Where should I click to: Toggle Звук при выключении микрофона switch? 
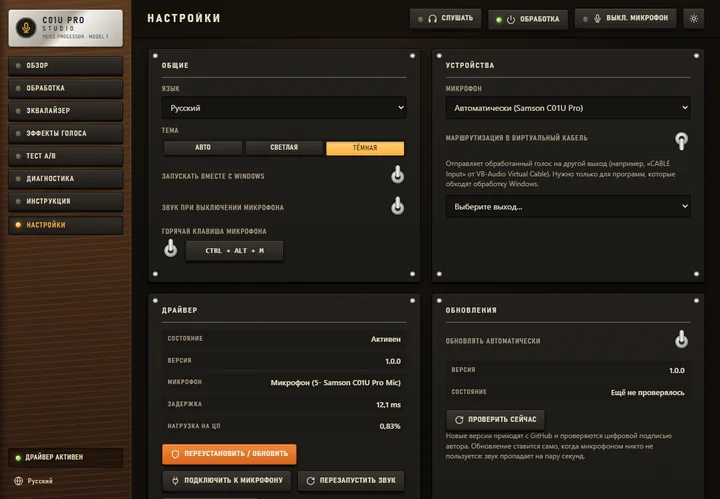[398, 206]
